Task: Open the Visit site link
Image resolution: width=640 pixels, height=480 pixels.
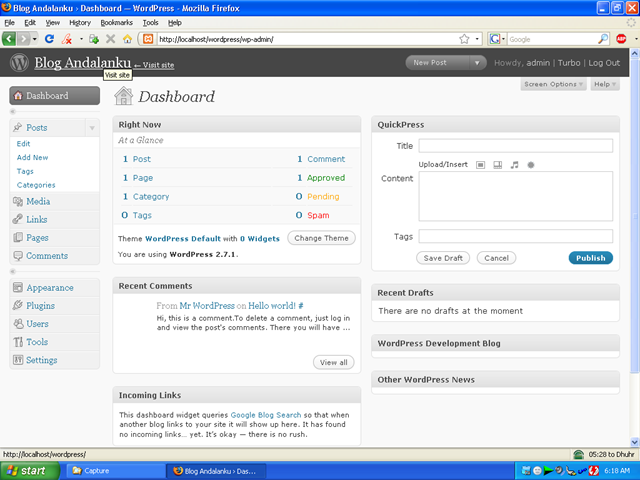Action: coord(154,65)
